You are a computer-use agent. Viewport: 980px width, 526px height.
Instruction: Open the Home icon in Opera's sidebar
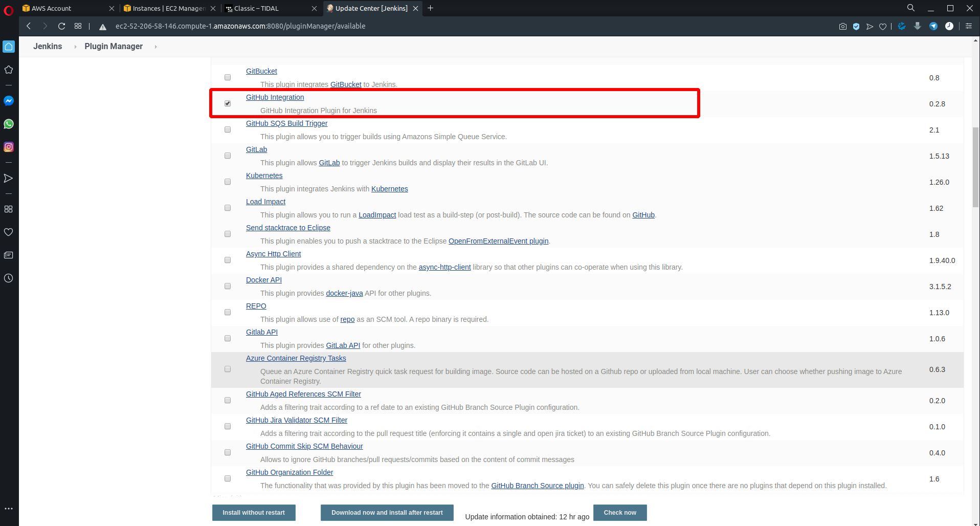tap(9, 47)
